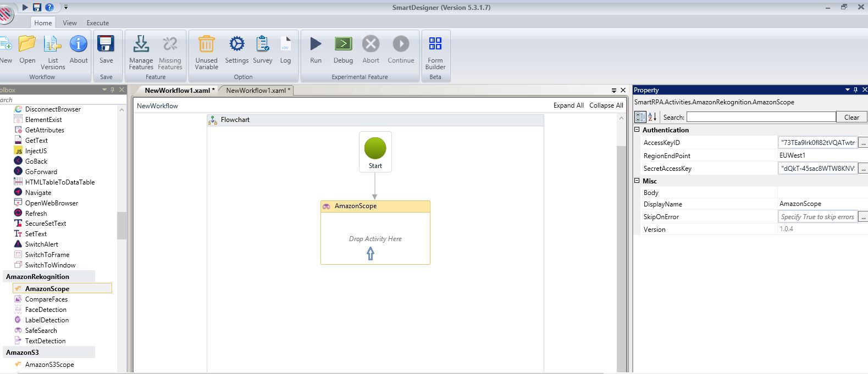Click the Run workflow play icon
This screenshot has width=868, height=374.
click(x=316, y=45)
